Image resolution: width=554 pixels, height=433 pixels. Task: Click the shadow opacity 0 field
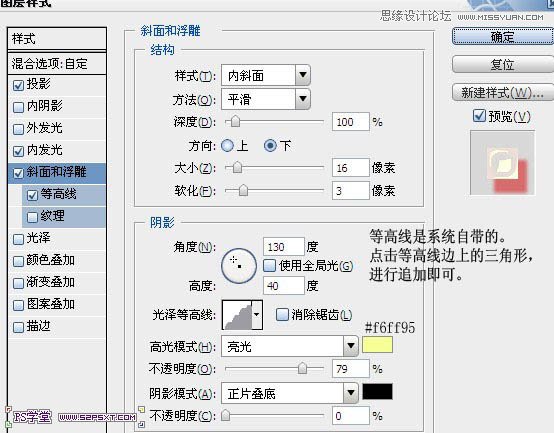point(350,416)
